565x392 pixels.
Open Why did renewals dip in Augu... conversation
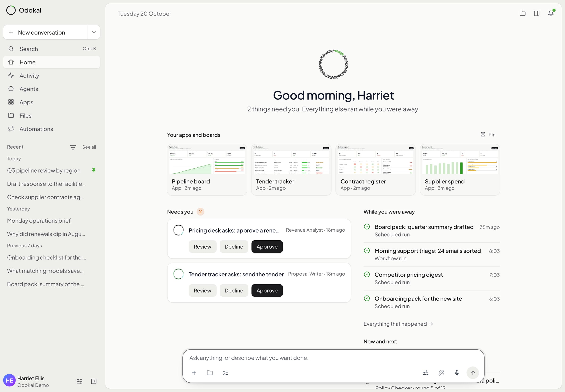[52, 234]
